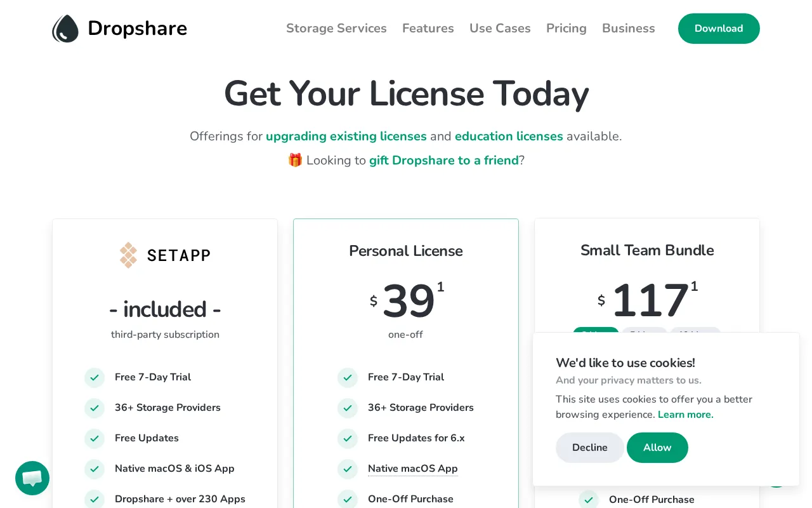The width and height of the screenshot is (812, 508).
Task: Decline cookies in the popup
Action: [x=590, y=448]
